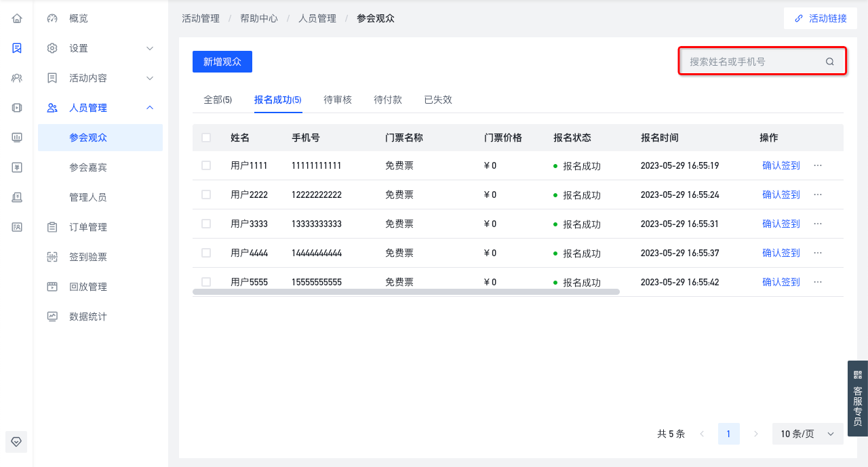This screenshot has width=868, height=467.
Task: Click the 新增观众 button
Action: (222, 62)
